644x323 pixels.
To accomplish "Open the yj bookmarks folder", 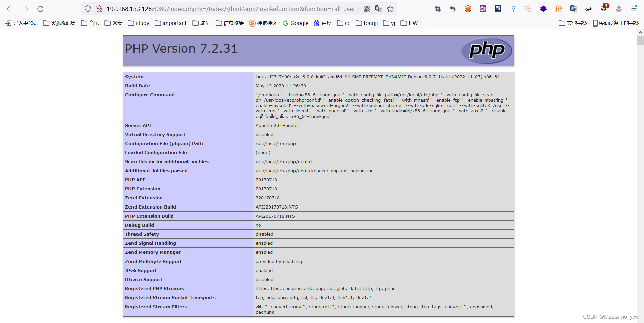I will pos(389,23).
